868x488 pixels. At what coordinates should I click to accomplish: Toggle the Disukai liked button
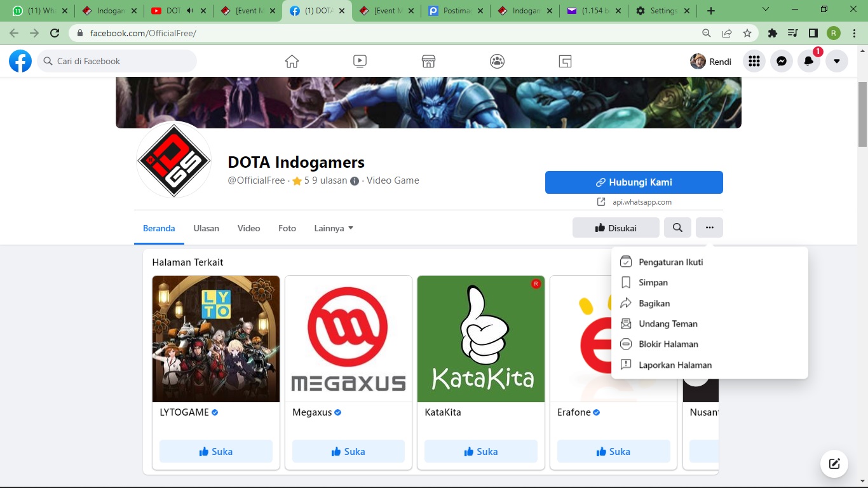[x=616, y=228]
